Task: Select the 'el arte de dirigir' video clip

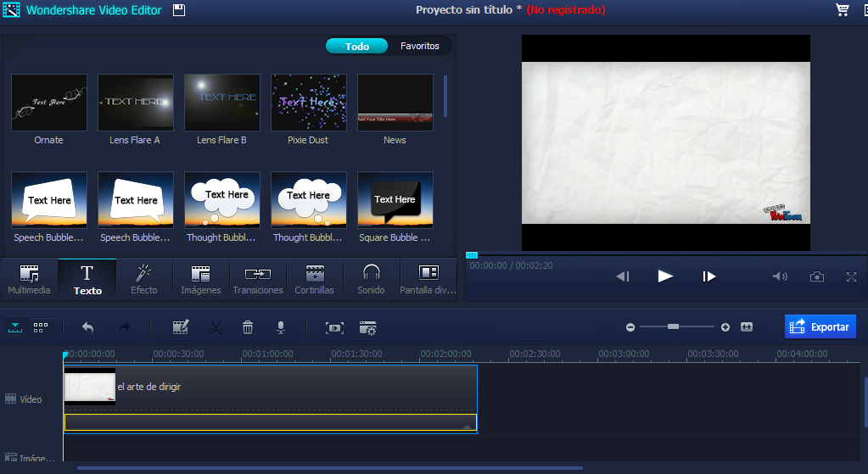Action: [x=270, y=388]
